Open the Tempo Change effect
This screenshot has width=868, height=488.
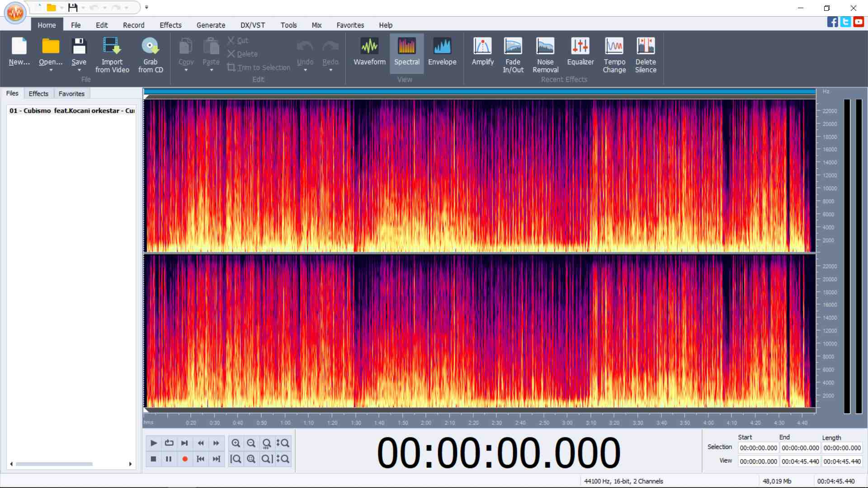point(614,54)
